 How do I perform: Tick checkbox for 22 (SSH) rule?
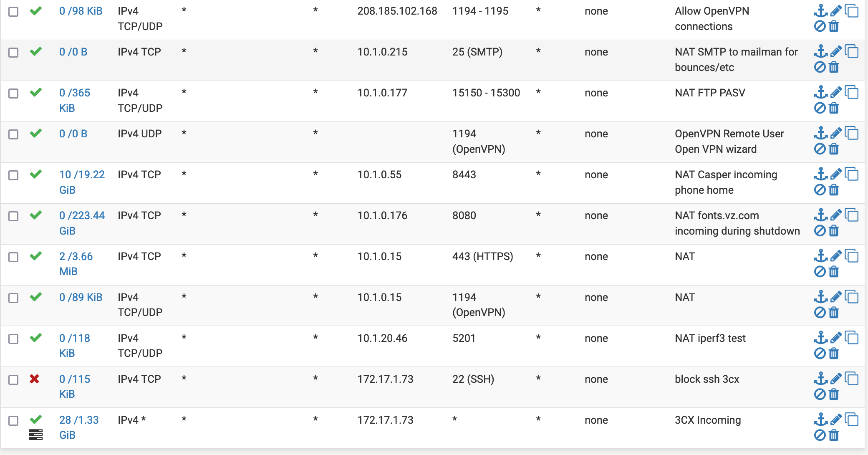pyautogui.click(x=14, y=380)
